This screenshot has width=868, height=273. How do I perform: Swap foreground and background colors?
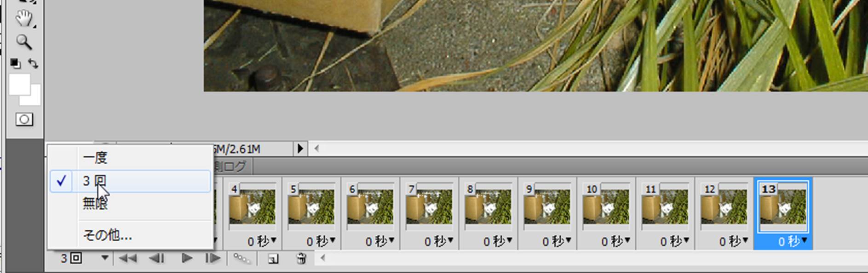(x=33, y=63)
